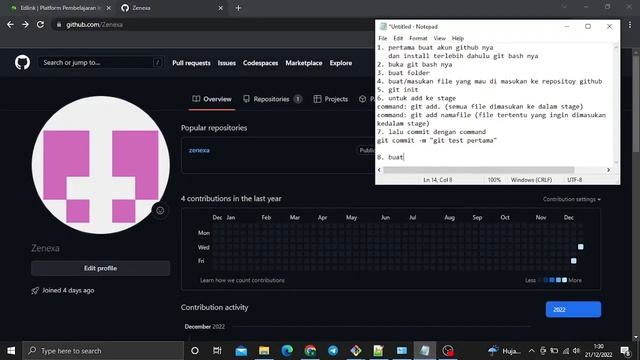Open Microsoft Edge from the taskbar

point(287,351)
